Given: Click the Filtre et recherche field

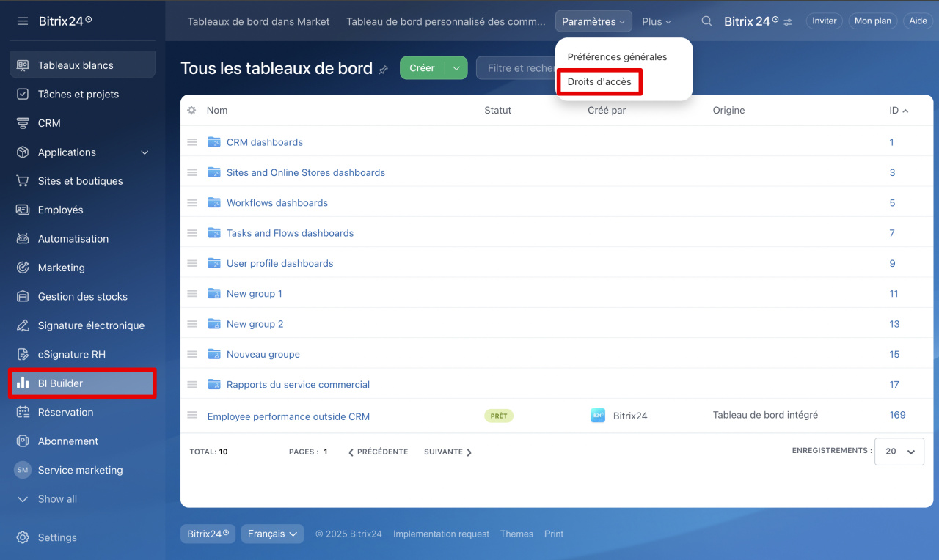Looking at the screenshot, I should pos(516,68).
